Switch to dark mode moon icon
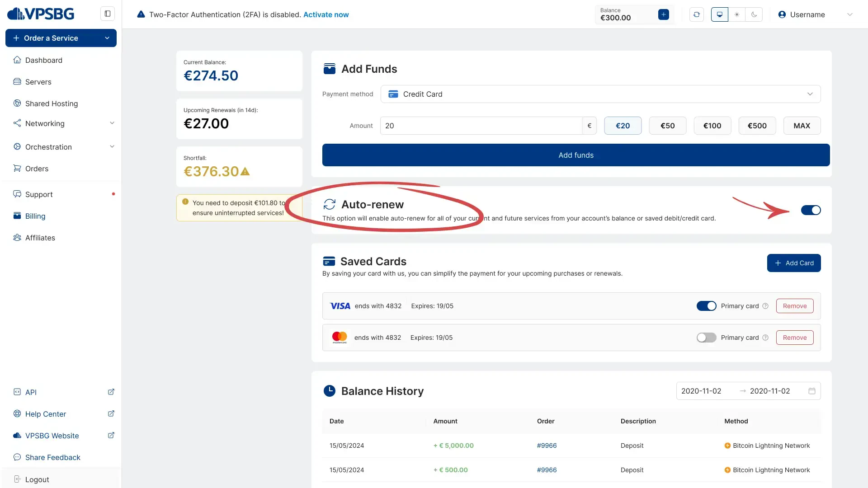The height and width of the screenshot is (488, 868). tap(754, 14)
